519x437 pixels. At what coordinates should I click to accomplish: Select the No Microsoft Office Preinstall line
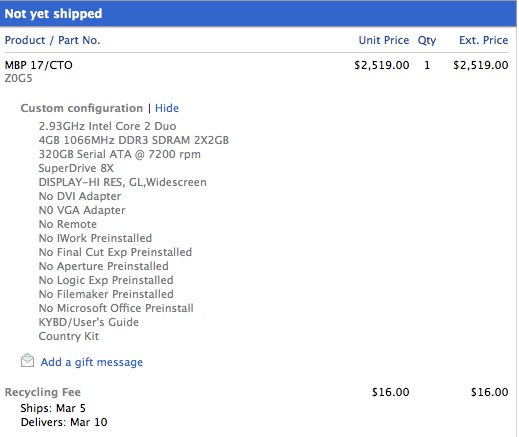pos(116,308)
